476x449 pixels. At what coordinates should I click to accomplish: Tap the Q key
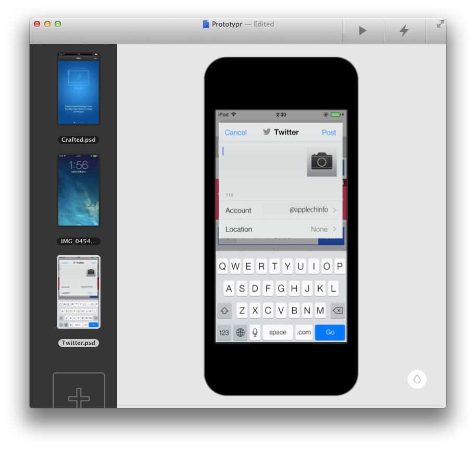(222, 266)
